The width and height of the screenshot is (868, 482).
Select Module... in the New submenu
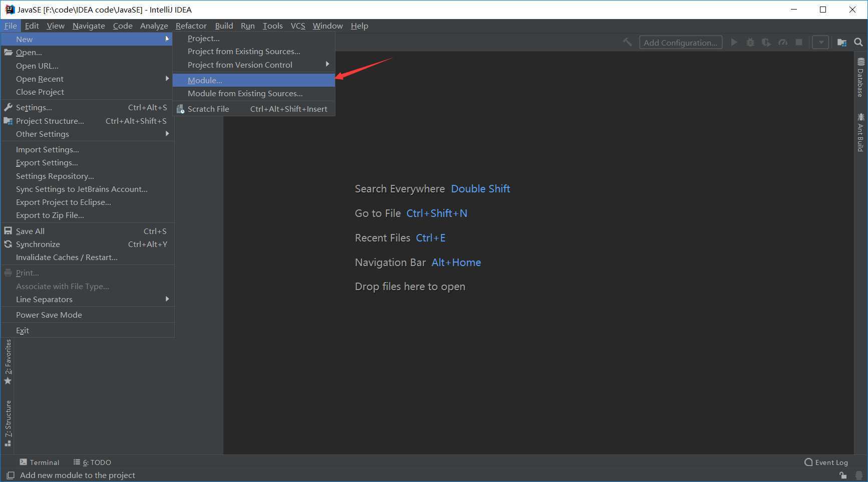(x=254, y=80)
